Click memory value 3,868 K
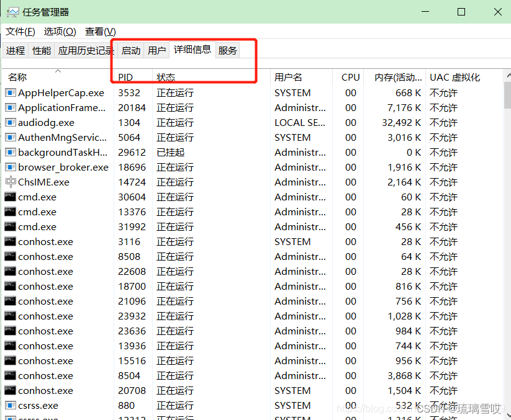This screenshot has width=511, height=420. coord(404,375)
